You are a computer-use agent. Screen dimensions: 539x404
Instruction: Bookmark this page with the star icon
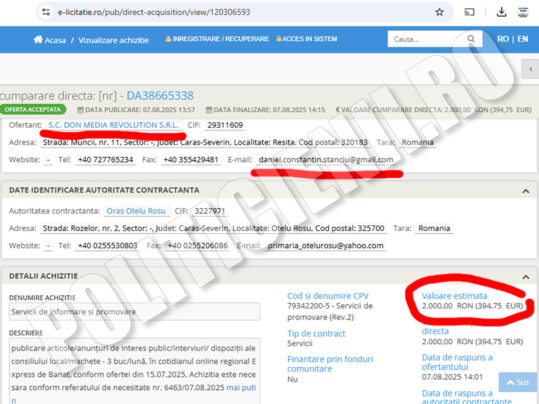click(x=439, y=12)
